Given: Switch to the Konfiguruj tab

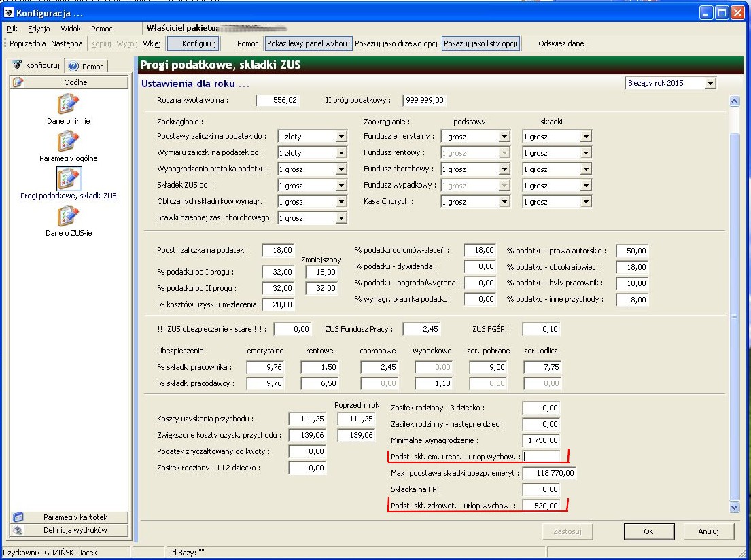Looking at the screenshot, I should pyautogui.click(x=37, y=65).
